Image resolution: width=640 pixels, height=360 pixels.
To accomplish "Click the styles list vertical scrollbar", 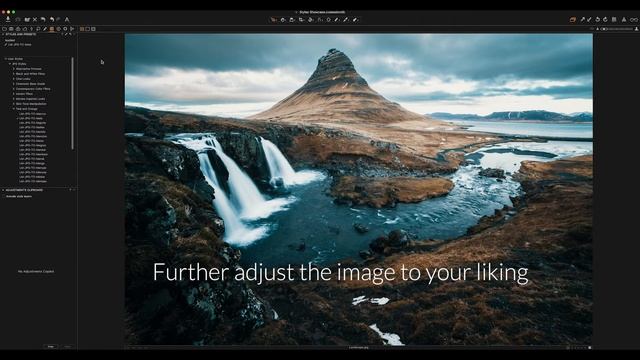I will coord(73,103).
